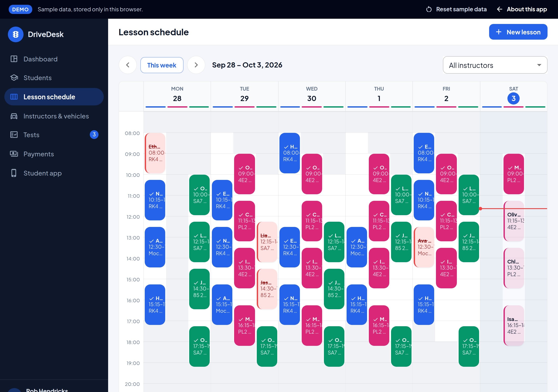The image size is (558, 392).
Task: Create a New lesson
Action: click(x=518, y=32)
